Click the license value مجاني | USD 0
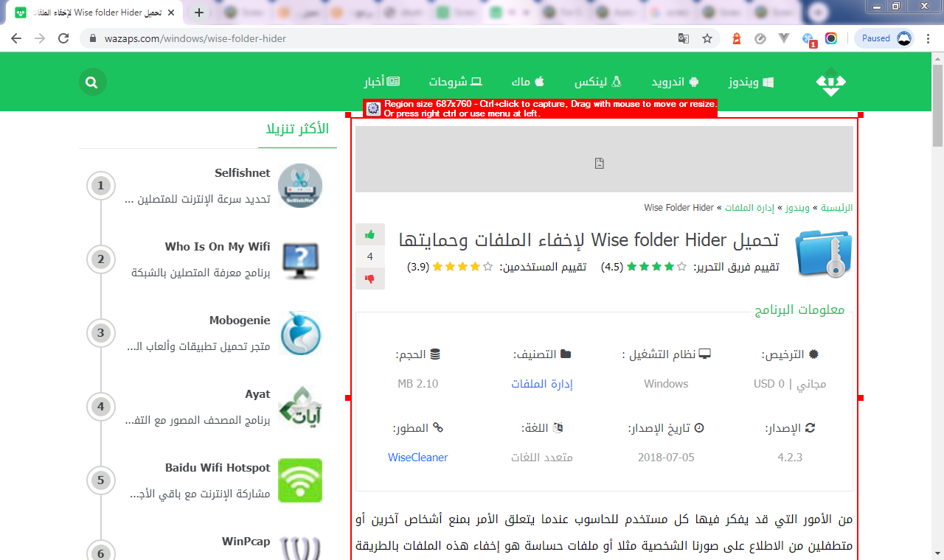Viewport: 944px width, 560px height. tap(790, 384)
